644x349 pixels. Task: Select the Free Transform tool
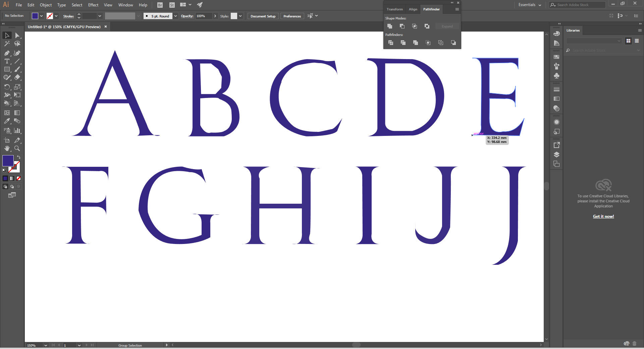click(17, 95)
